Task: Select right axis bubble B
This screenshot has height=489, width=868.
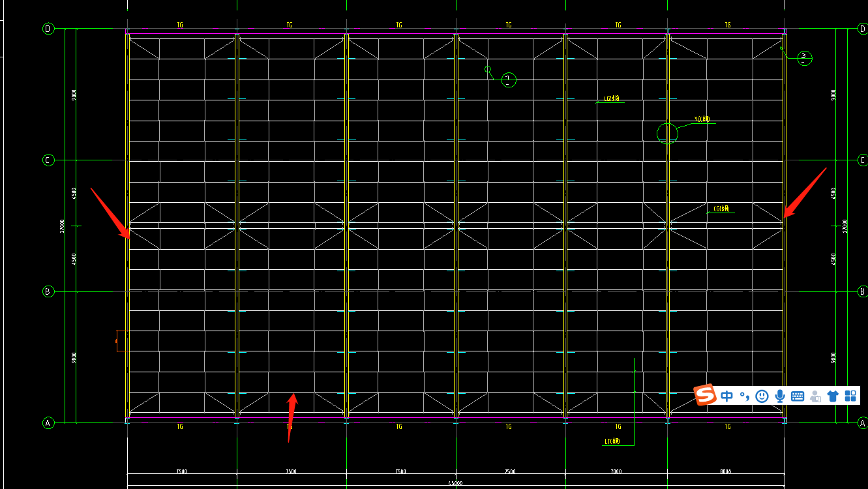Action: tap(863, 291)
